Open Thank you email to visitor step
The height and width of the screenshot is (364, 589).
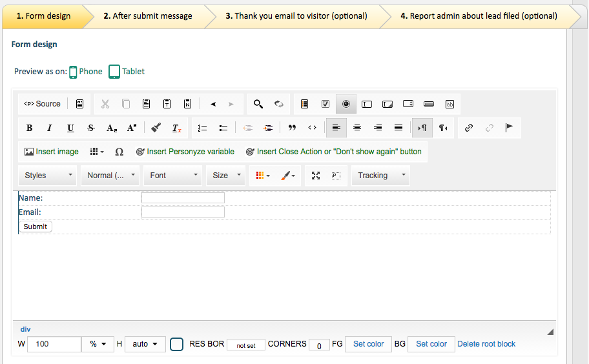tap(296, 16)
